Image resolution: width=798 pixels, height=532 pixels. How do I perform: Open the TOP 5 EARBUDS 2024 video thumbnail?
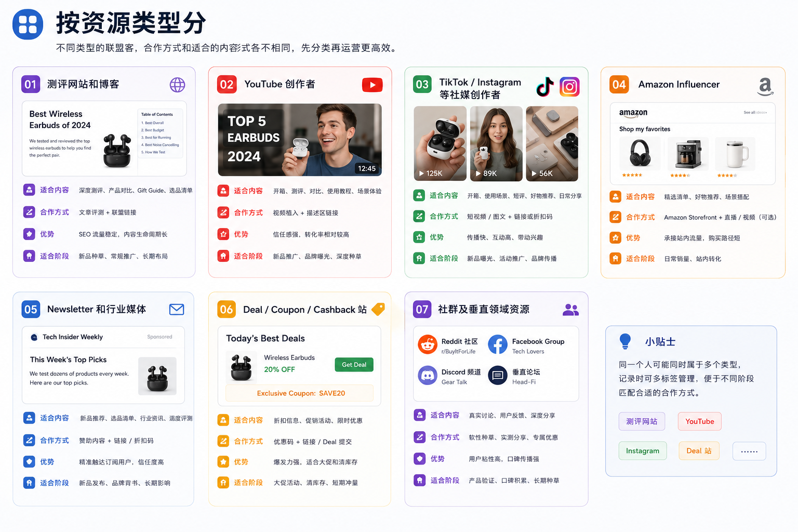[x=300, y=140]
